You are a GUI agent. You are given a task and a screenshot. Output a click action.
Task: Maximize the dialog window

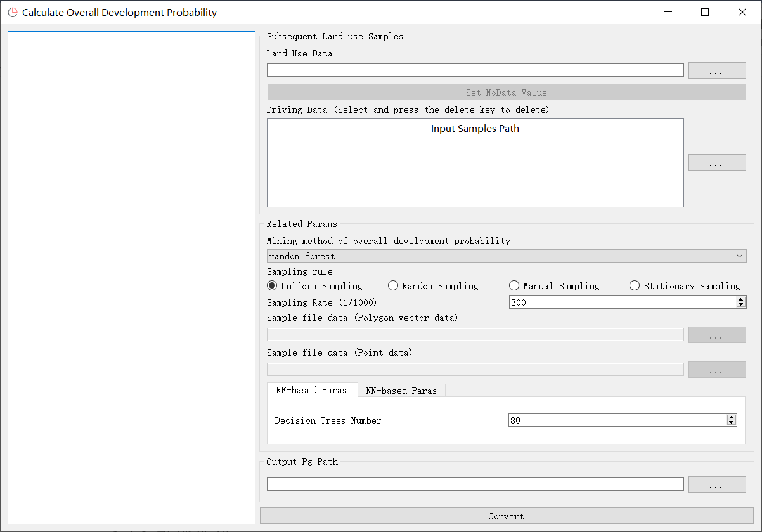[x=705, y=12]
